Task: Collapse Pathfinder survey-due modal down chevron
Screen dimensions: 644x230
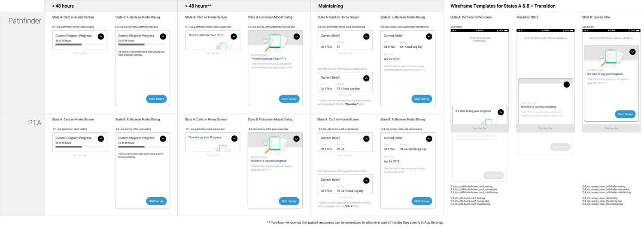Action: coord(297,37)
